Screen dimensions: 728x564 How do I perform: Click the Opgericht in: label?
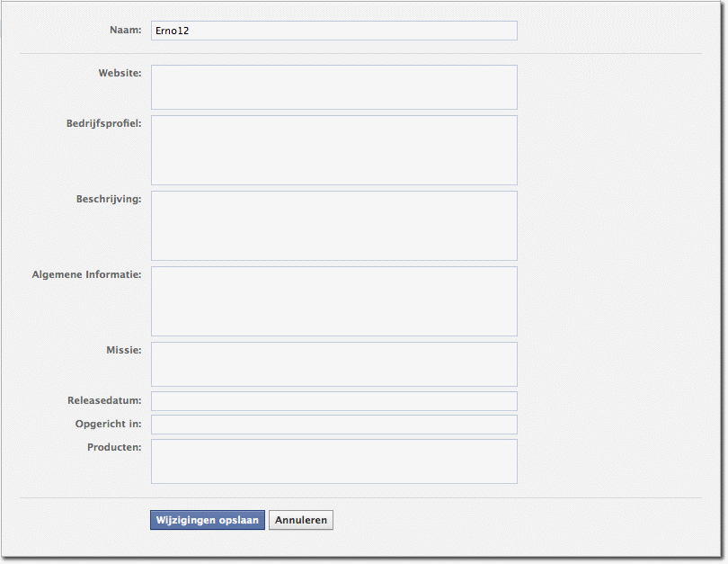(108, 424)
